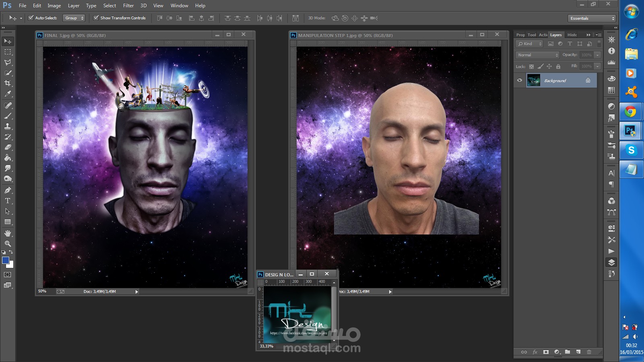Enable Auto-Select in the options bar
This screenshot has height=362, width=644.
31,18
